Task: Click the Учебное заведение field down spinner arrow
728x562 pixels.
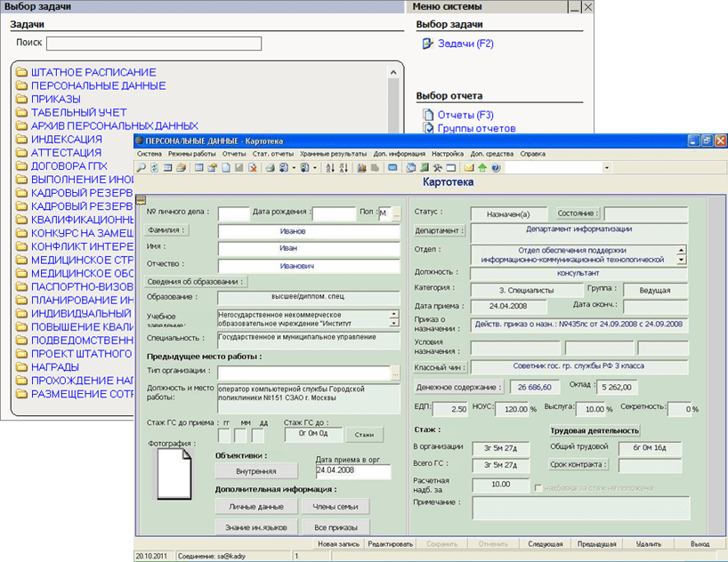Action: 393,323
